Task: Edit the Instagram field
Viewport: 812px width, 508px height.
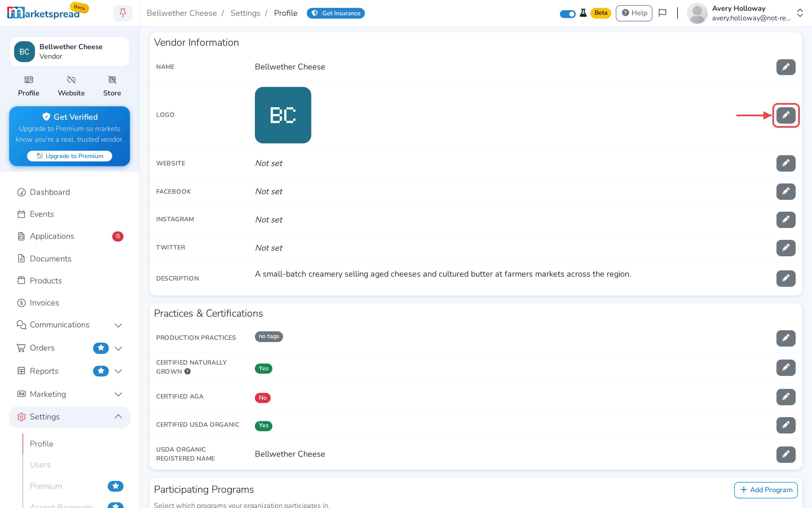Action: (786, 220)
